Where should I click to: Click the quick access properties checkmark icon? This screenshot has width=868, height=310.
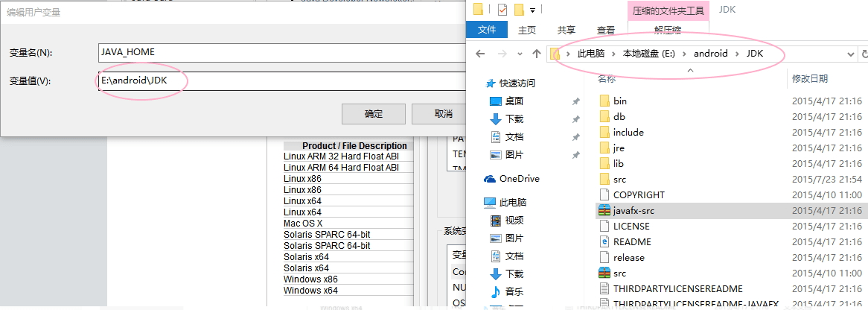(500, 10)
